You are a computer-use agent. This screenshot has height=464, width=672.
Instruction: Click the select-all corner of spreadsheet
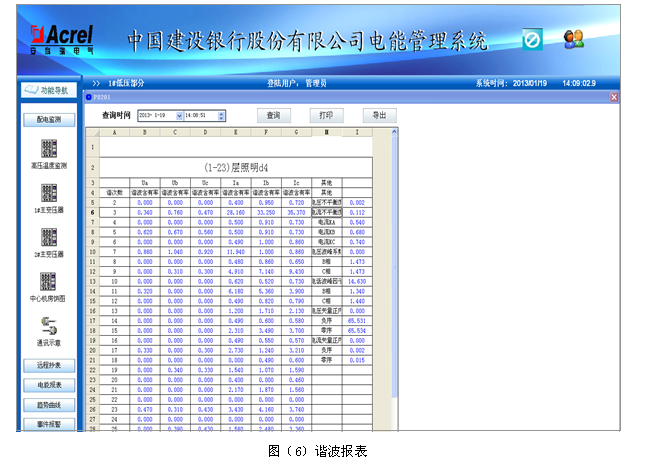93,132
